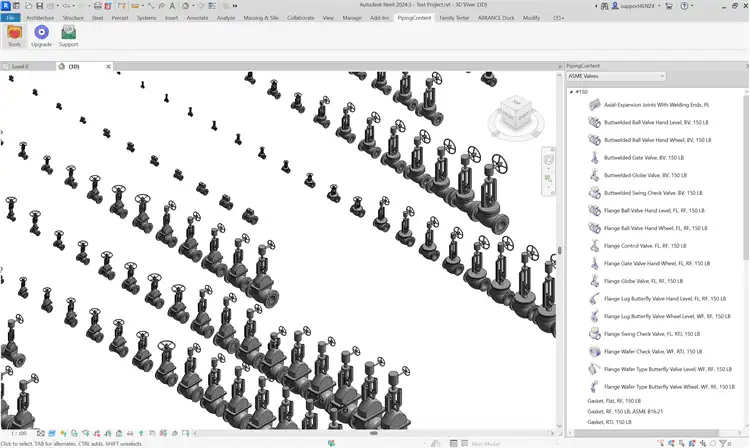Select Buttwelded Gate Valve icon
The height and width of the screenshot is (448, 750).
coord(595,157)
